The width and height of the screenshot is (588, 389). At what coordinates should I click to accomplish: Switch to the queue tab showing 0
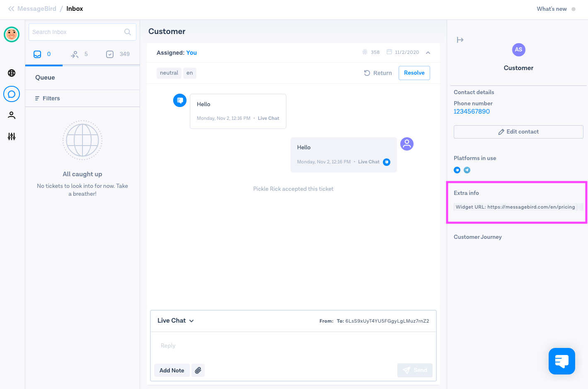pos(43,54)
